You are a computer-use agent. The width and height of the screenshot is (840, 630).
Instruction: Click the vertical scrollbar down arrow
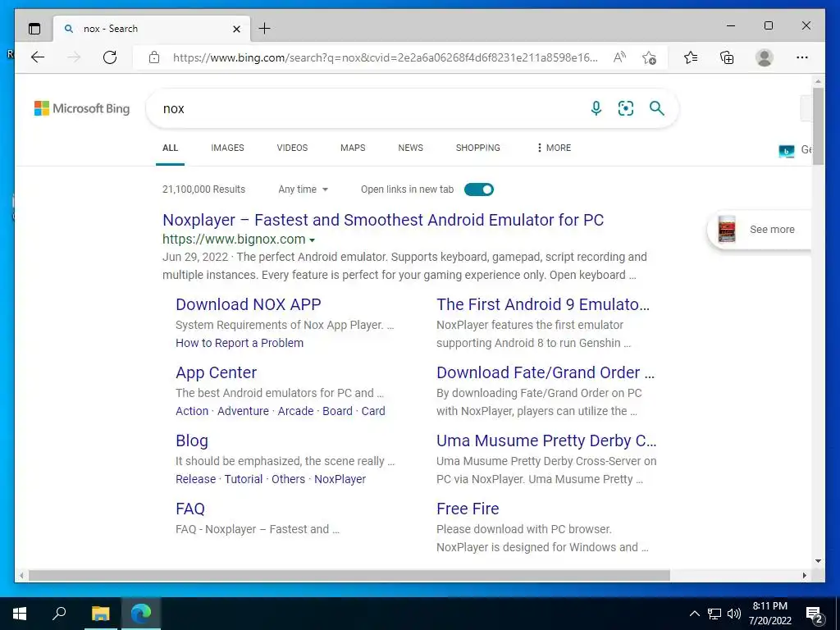click(x=818, y=561)
